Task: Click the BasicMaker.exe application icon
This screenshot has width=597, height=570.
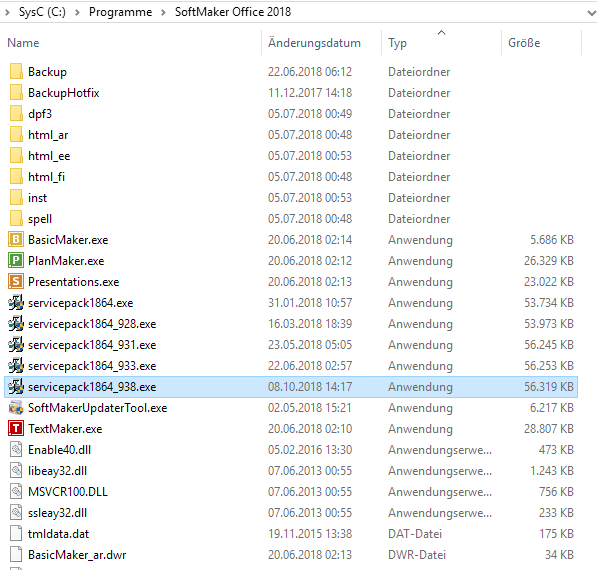Action: coord(16,239)
